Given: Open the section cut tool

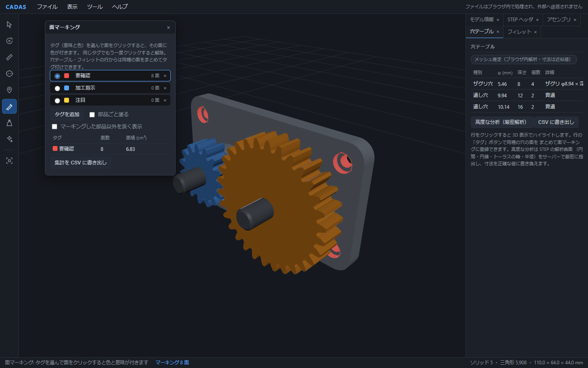Looking at the screenshot, I should (x=9, y=74).
